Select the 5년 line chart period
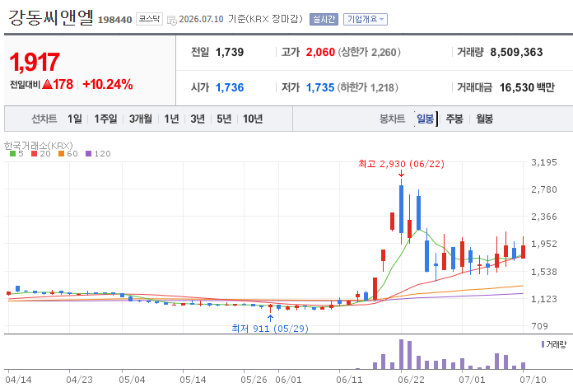The height and width of the screenshot is (392, 573). 224,119
